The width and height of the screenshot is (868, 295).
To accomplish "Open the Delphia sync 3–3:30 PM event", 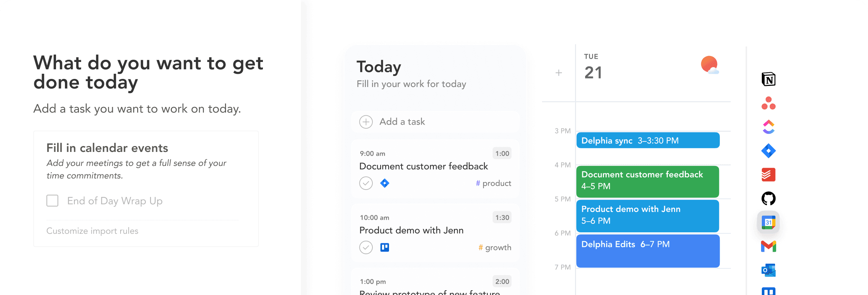I will [648, 140].
